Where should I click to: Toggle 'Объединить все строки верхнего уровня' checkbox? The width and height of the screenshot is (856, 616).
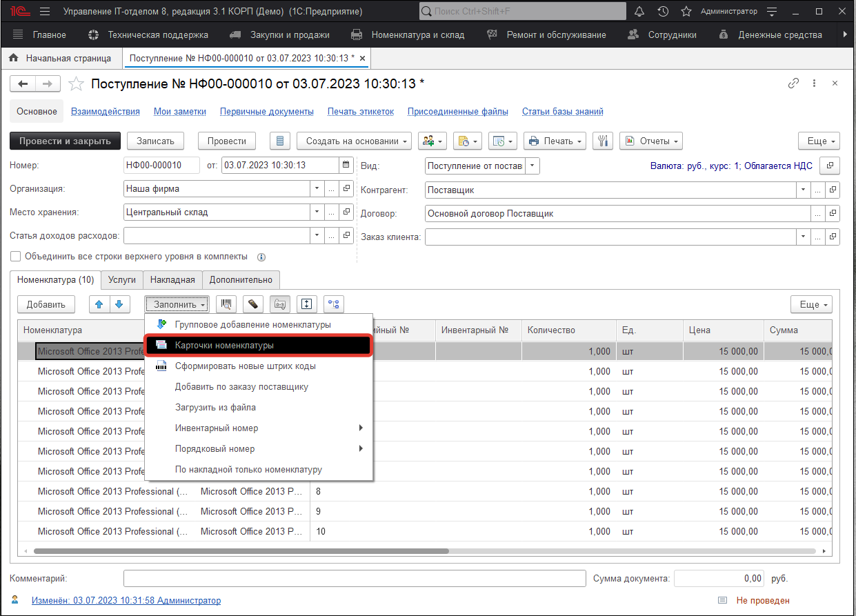pos(16,257)
